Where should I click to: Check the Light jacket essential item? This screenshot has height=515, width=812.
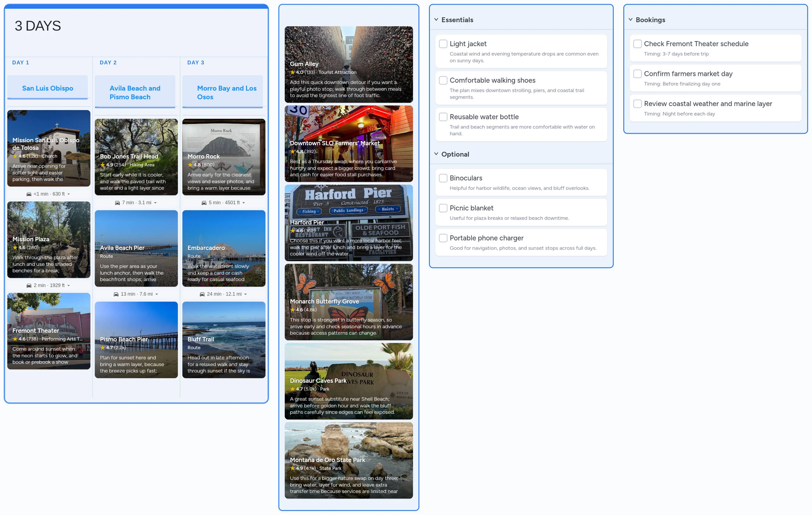(443, 44)
